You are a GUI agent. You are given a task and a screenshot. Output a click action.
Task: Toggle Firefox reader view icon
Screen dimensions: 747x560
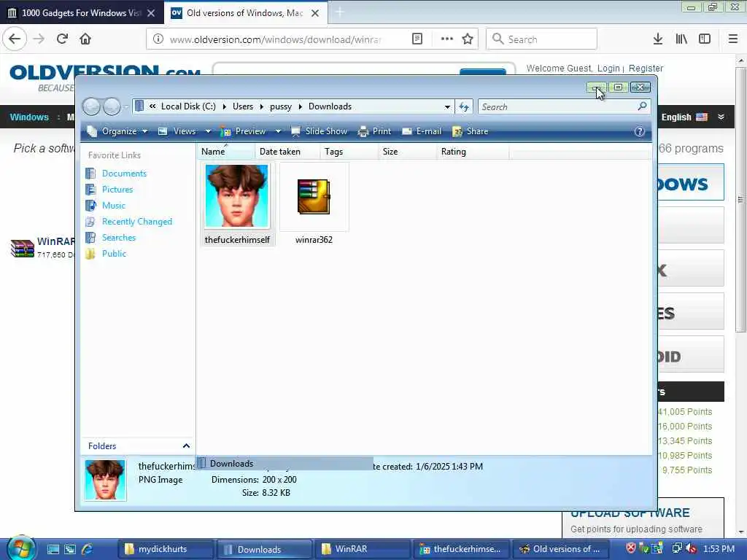point(417,39)
